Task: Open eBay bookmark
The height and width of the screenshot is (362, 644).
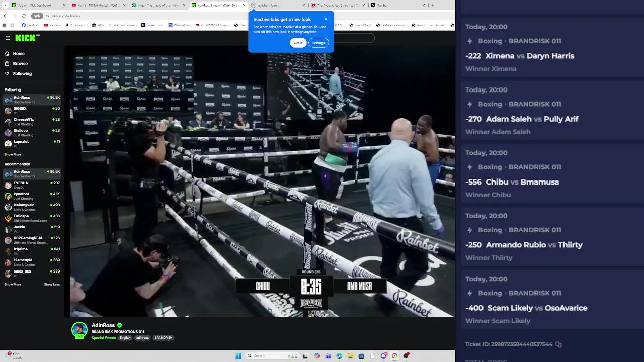Action: tap(98, 25)
